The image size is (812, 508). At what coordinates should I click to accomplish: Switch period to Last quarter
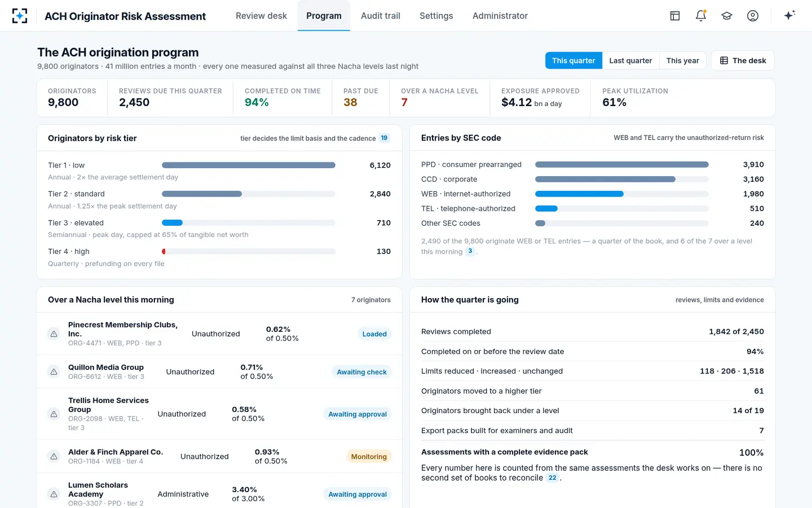[630, 60]
